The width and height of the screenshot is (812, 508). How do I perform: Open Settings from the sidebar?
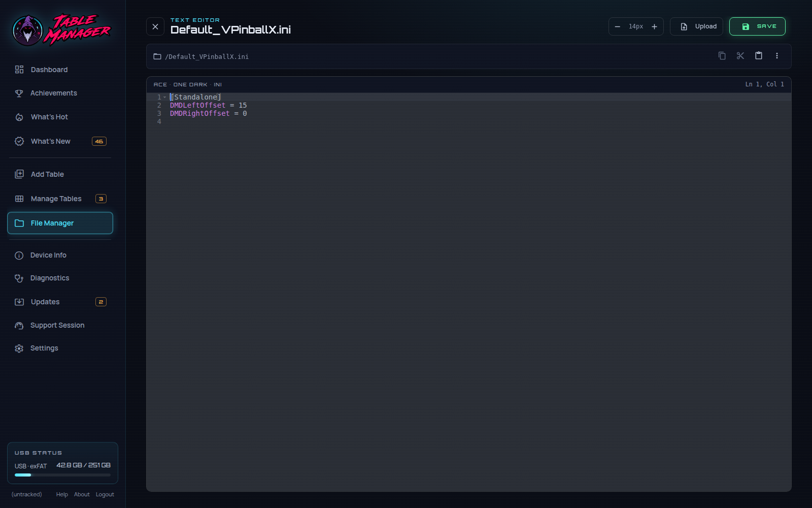[x=60, y=348]
